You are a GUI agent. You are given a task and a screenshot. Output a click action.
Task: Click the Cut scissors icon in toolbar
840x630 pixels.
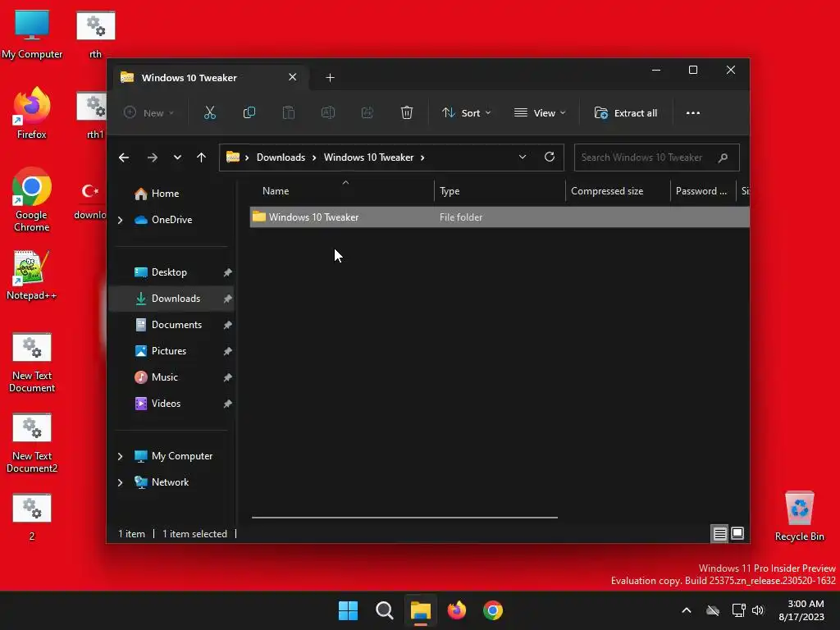(209, 113)
